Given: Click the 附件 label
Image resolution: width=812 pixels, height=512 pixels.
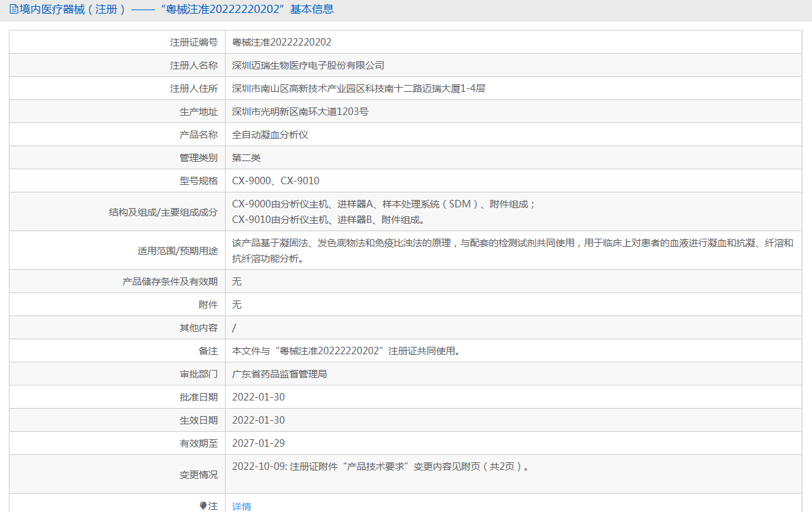Looking at the screenshot, I should coord(208,305).
